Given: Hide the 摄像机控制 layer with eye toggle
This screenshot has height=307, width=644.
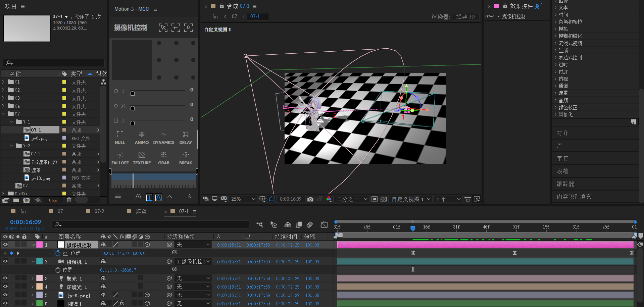Looking at the screenshot, I should point(5,245).
